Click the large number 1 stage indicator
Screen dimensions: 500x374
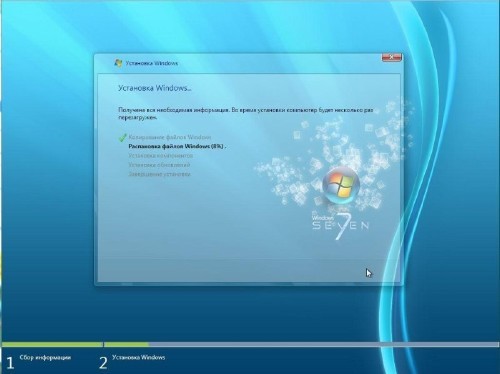coord(10,363)
